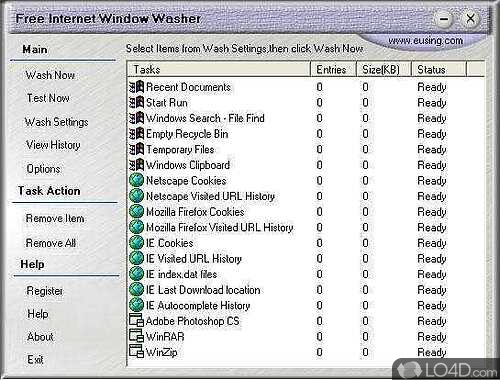Click the Size value for Netscape Visited URL History

(x=365, y=196)
